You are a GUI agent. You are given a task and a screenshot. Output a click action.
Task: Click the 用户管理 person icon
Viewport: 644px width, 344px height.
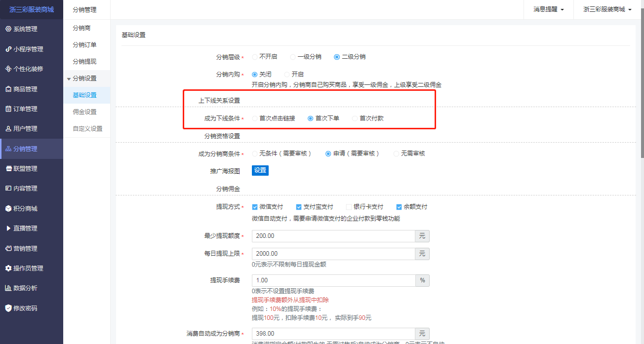(x=8, y=128)
